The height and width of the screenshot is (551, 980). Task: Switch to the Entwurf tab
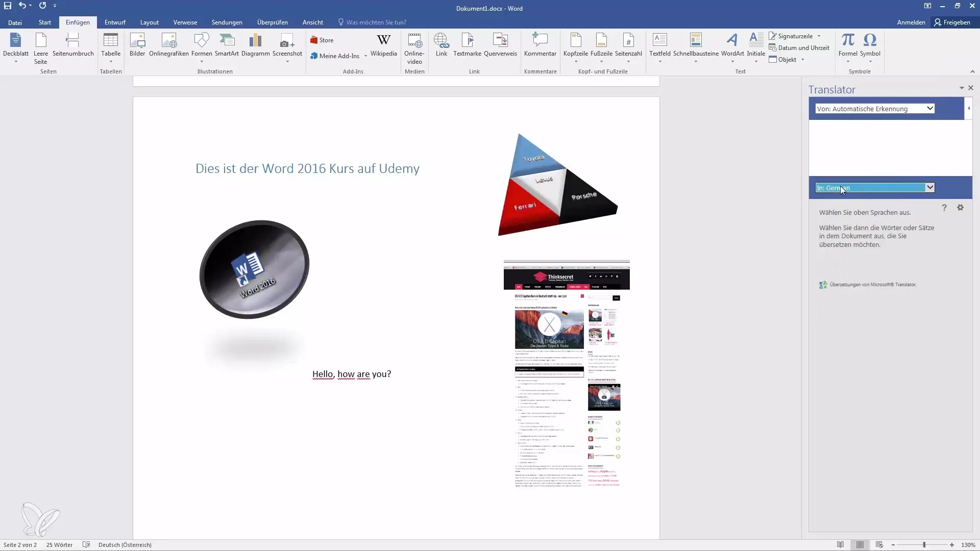(115, 22)
